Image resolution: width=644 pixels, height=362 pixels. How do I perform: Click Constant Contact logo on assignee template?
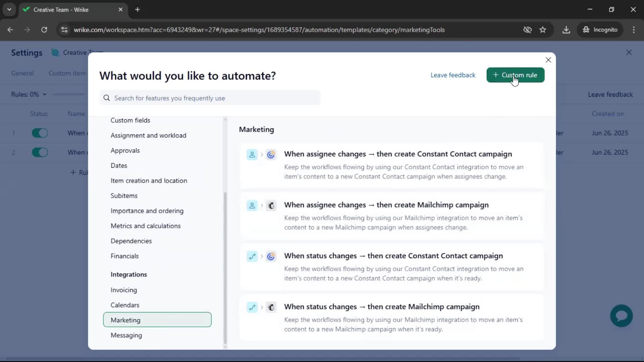[271, 155]
